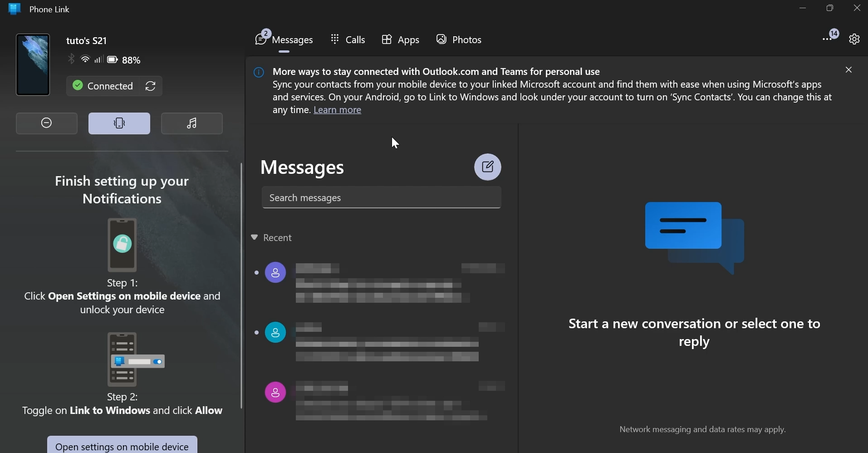The height and width of the screenshot is (453, 868).
Task: Refresh the phone connection
Action: (x=150, y=86)
